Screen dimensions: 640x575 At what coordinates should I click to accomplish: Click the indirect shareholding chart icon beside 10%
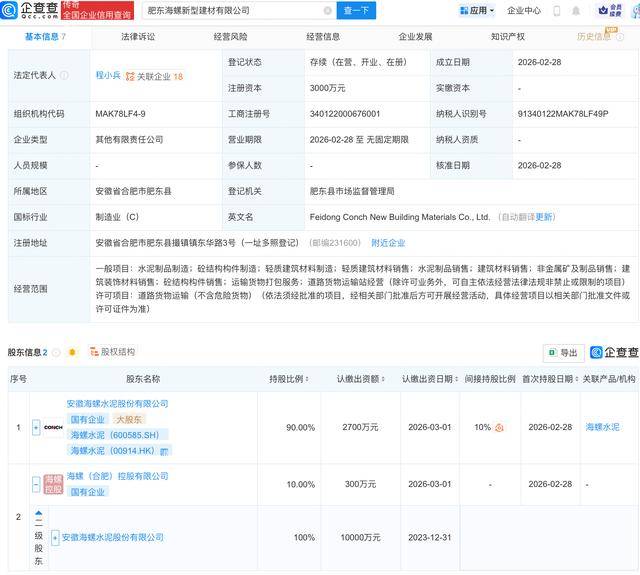pyautogui.click(x=499, y=427)
